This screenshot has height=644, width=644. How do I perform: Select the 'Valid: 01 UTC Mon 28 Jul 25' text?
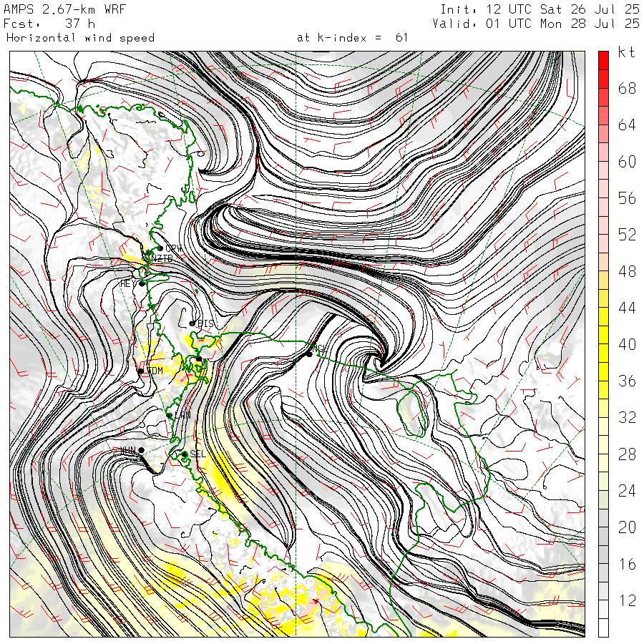point(536,24)
